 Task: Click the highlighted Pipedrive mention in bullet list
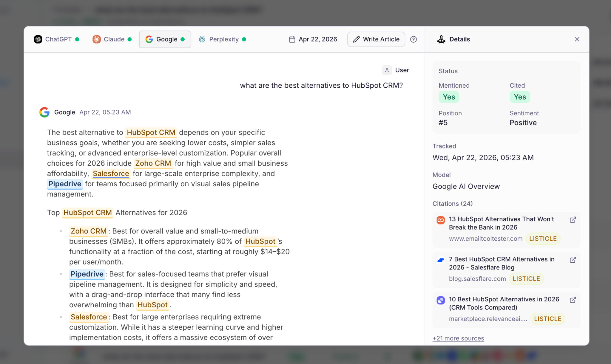pos(87,274)
